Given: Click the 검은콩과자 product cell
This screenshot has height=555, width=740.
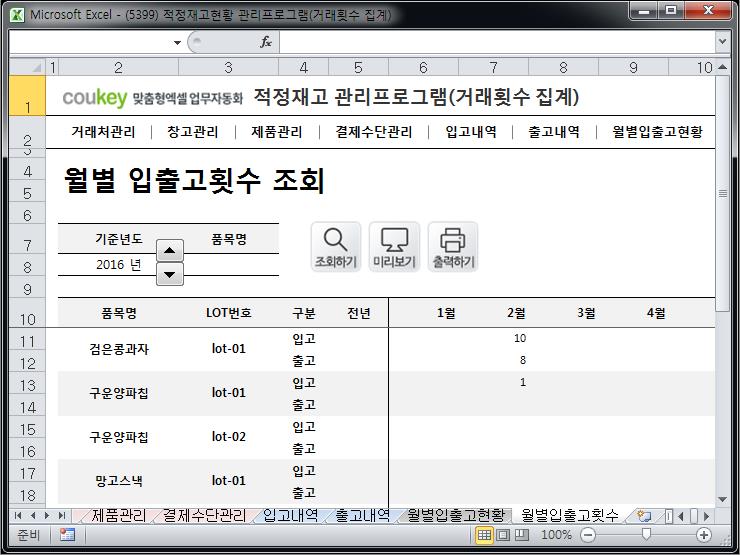Looking at the screenshot, I should [118, 349].
